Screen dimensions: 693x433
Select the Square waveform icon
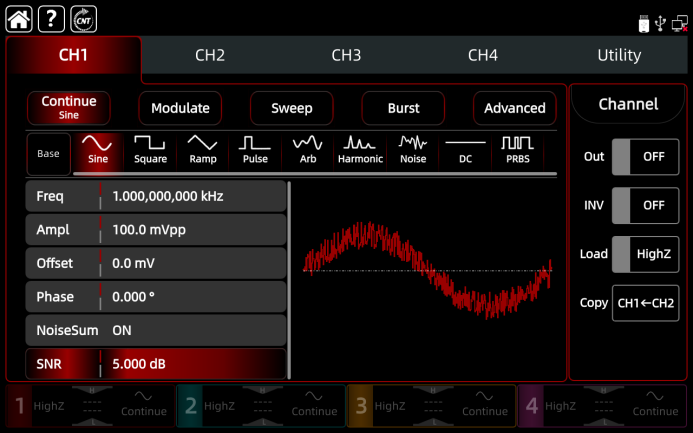150,150
